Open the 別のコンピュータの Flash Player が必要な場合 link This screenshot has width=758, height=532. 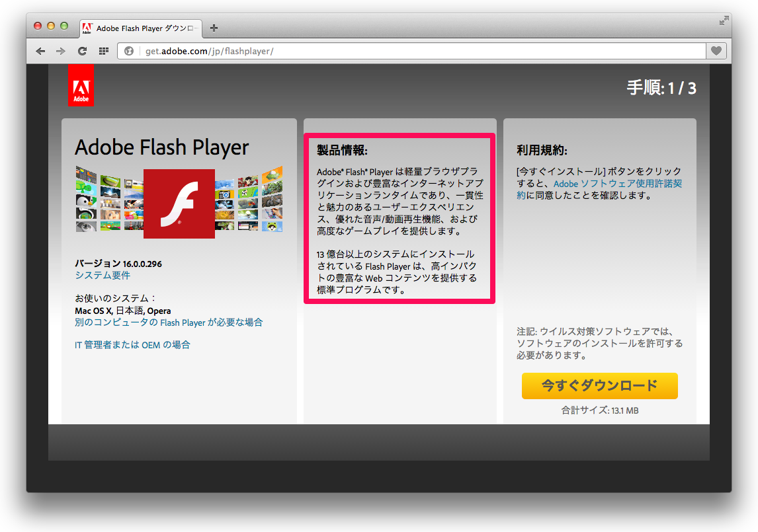[x=169, y=323]
